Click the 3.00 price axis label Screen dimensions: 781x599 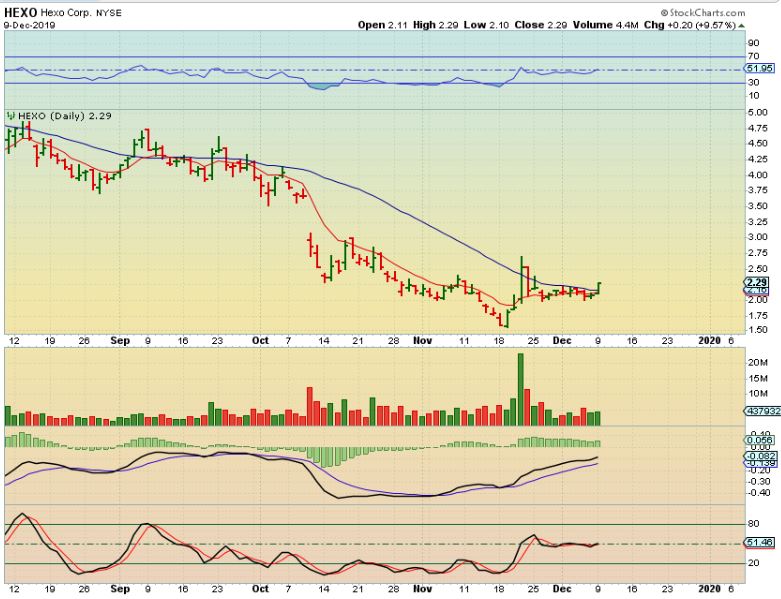click(x=758, y=238)
